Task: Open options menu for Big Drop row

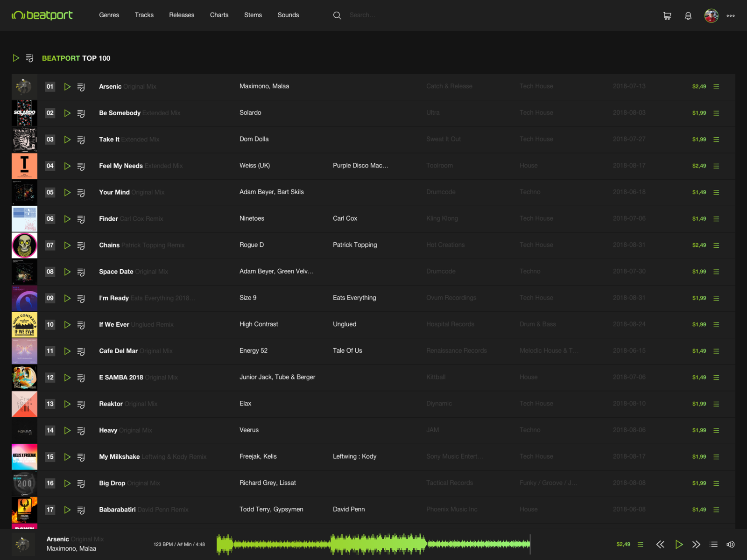Action: coord(716,483)
